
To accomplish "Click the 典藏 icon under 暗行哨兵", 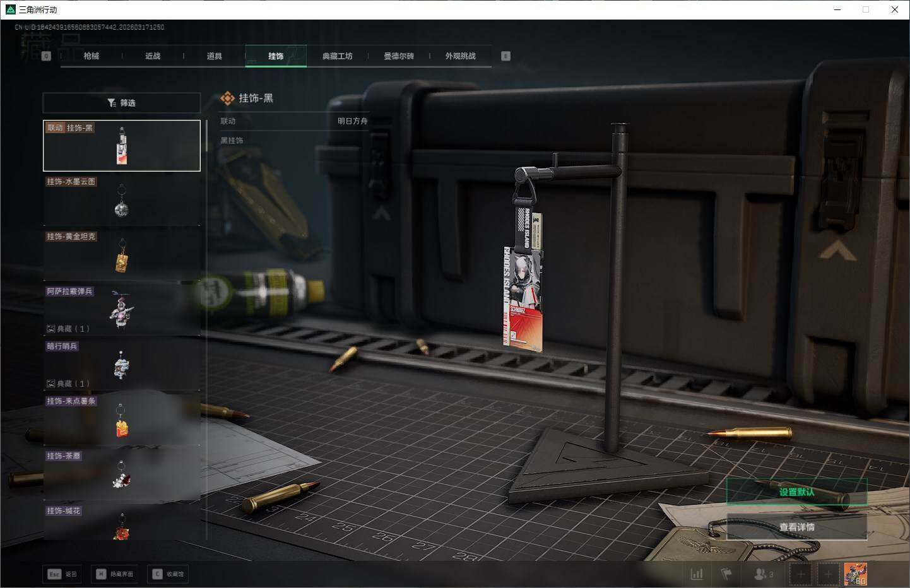I will pos(50,384).
